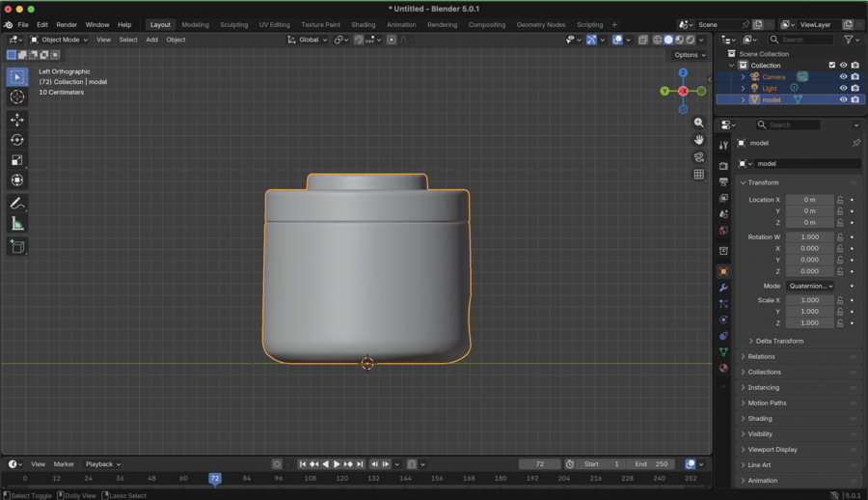
Task: Select the Scale tool
Action: pos(17,160)
